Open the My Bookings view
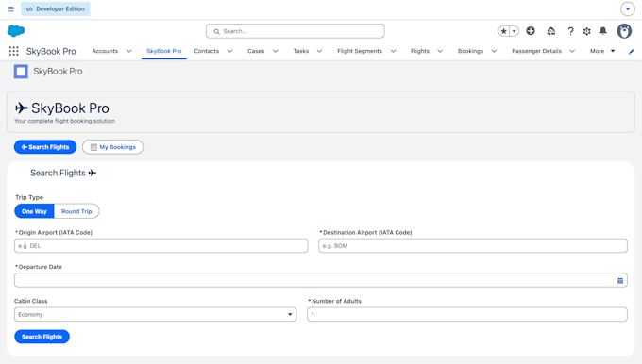The width and height of the screenshot is (642, 364). click(x=112, y=147)
